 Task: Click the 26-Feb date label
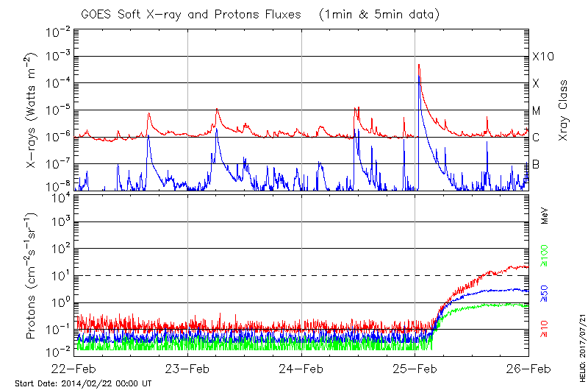[528, 369]
